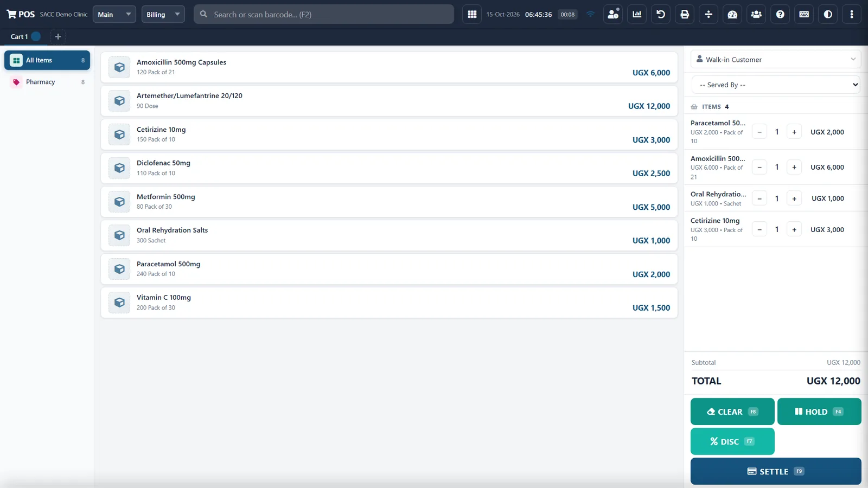Image resolution: width=868 pixels, height=488 pixels.
Task: Click the printer icon in toolbar
Action: tap(685, 15)
